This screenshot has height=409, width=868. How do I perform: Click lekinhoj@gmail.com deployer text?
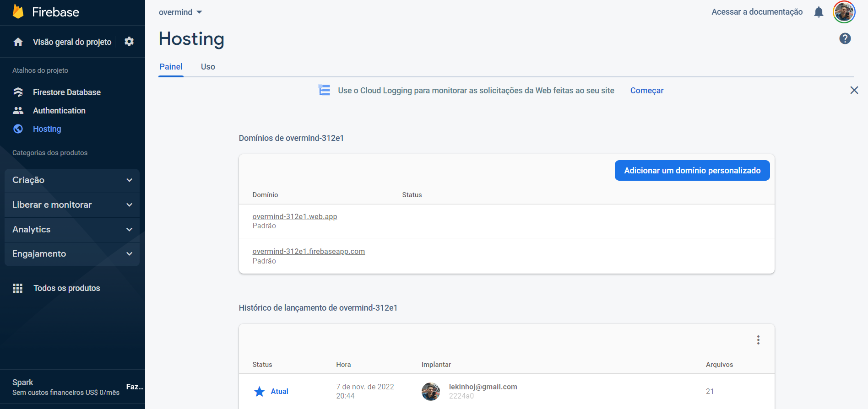483,387
